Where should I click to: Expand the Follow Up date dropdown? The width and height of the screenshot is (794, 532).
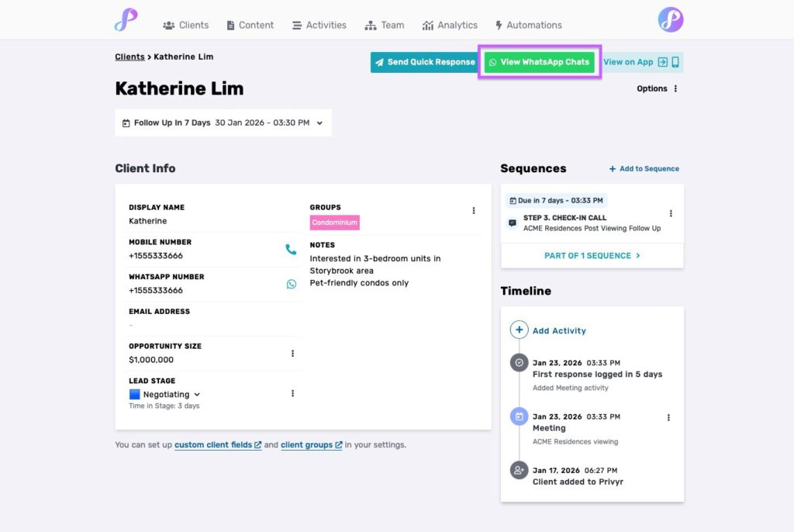tap(319, 123)
